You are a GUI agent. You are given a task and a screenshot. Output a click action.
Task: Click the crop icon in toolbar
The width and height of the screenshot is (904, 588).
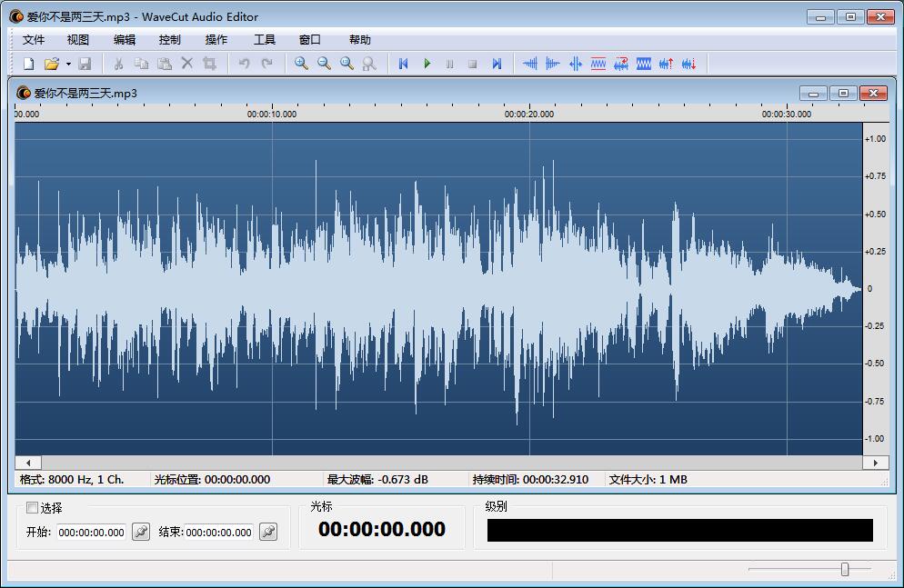(209, 64)
